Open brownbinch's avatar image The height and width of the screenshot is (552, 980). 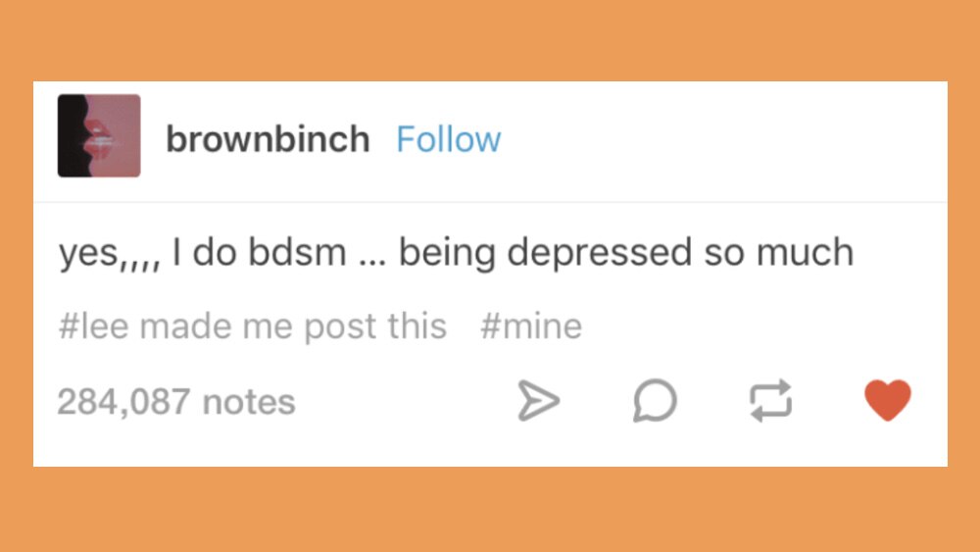click(x=99, y=135)
